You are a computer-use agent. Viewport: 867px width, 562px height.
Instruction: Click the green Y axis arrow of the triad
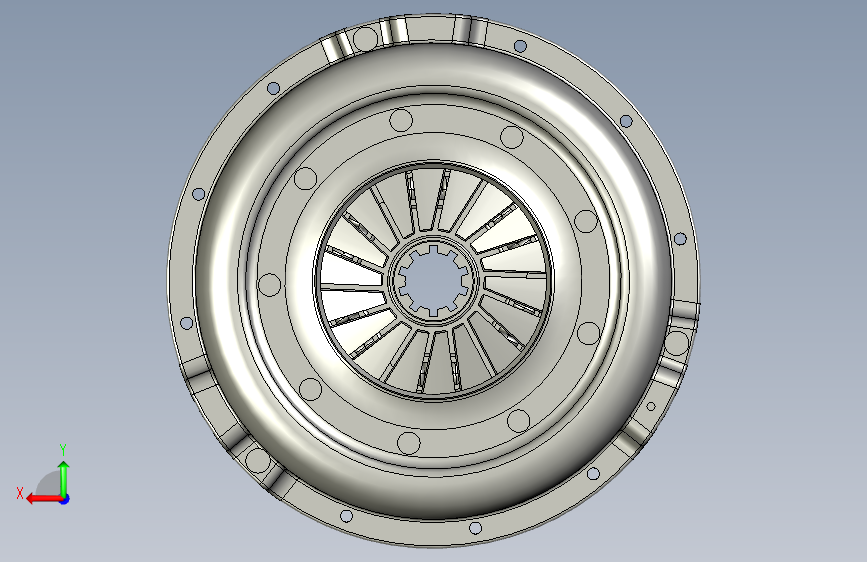click(64, 479)
